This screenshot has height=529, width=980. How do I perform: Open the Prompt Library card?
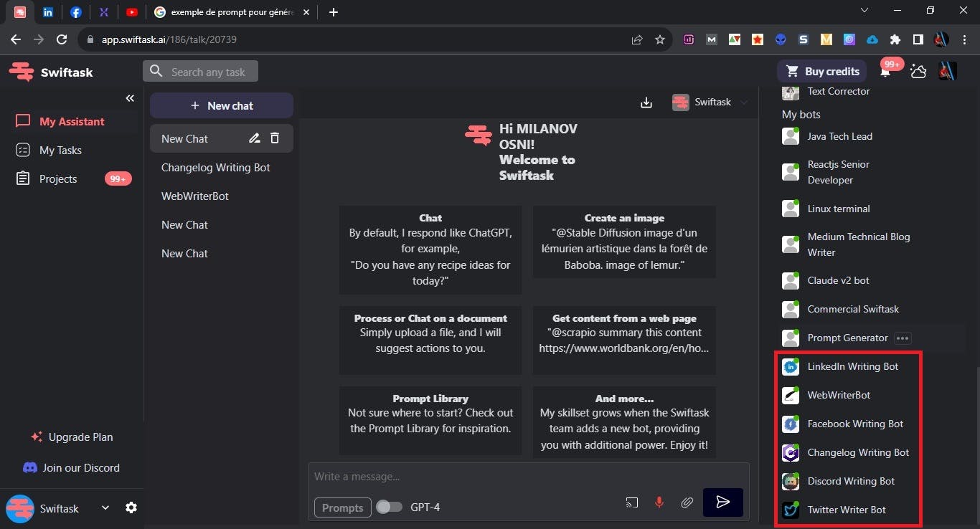(430, 420)
